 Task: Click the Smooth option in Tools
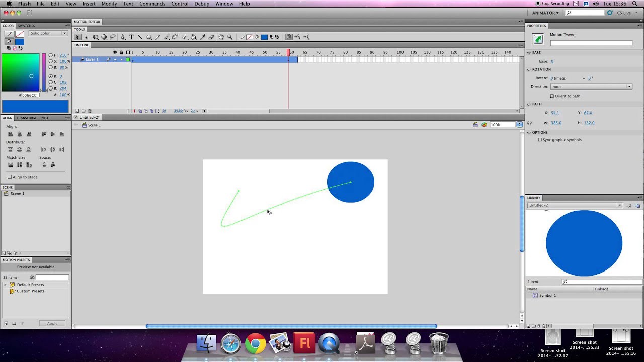coord(297,37)
